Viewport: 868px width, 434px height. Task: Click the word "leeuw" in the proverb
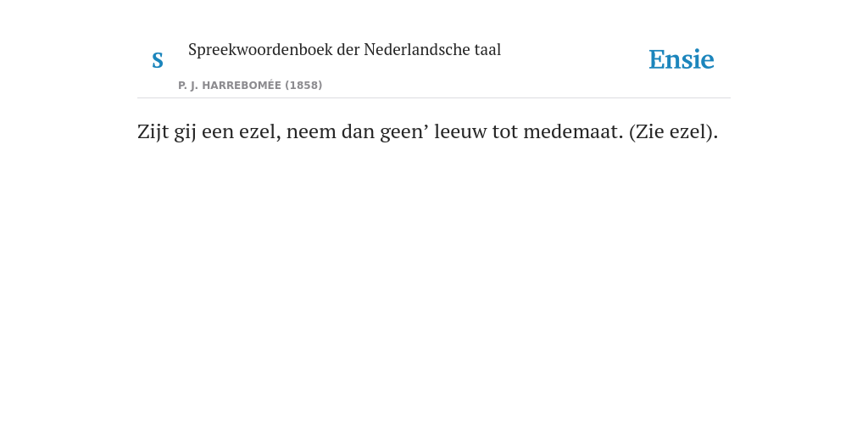pos(460,131)
